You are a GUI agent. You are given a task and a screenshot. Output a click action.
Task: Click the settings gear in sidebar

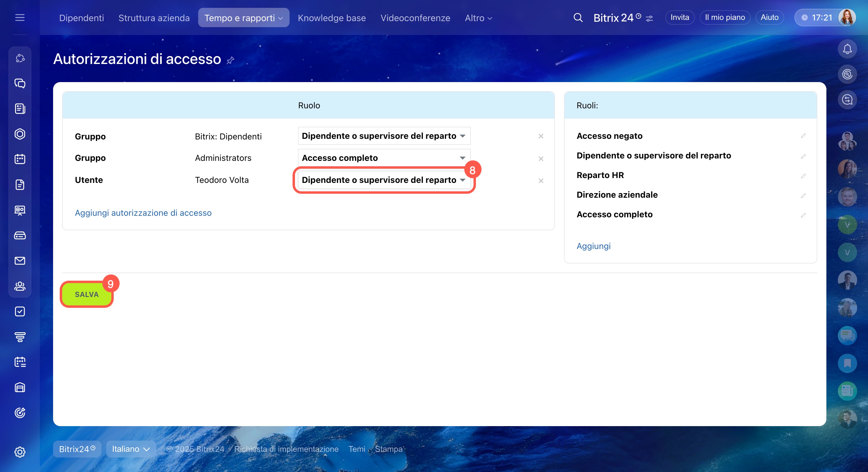pos(20,452)
